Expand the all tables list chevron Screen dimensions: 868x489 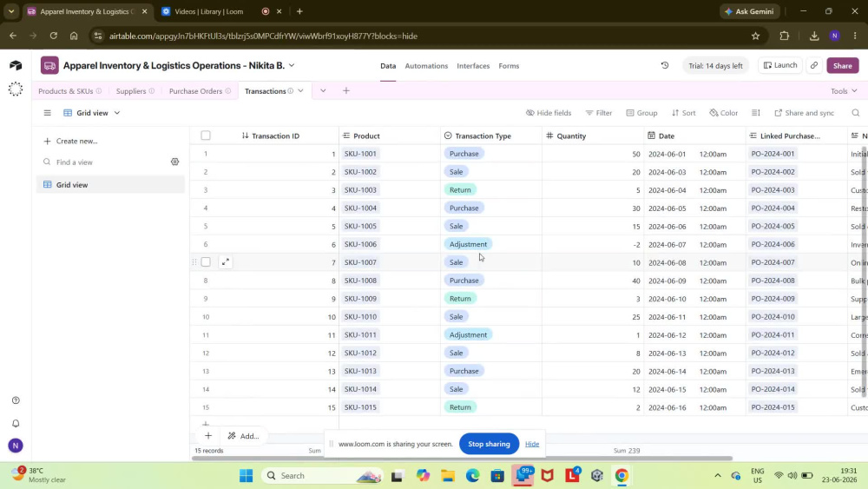(323, 91)
